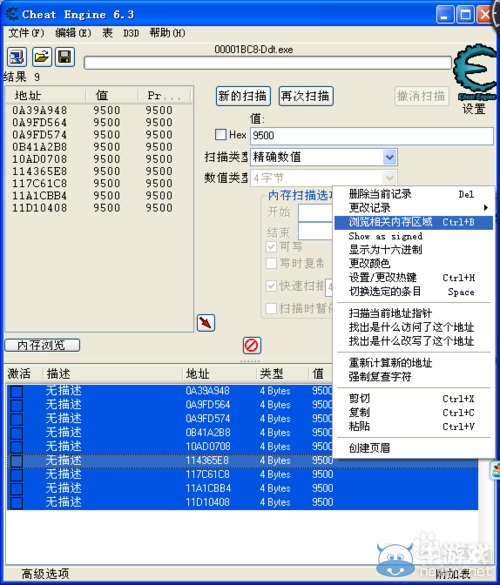Choose 找出是什么访问了这个地址 menu entry

[413, 327]
